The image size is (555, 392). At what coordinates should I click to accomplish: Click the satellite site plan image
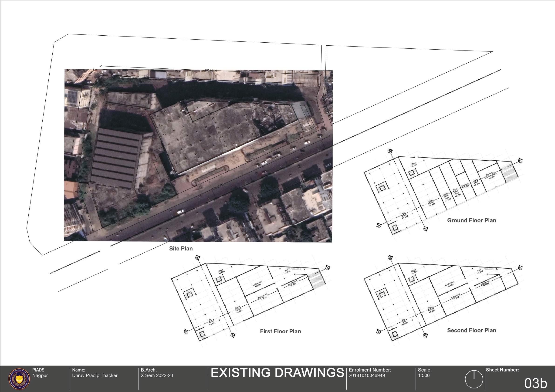pos(198,155)
